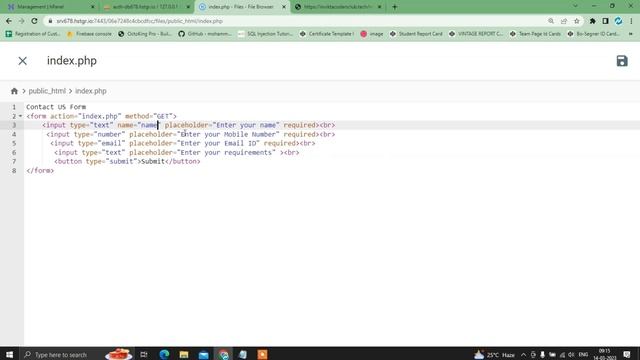
Task: Open Task View on the taskbar
Action: (144, 354)
